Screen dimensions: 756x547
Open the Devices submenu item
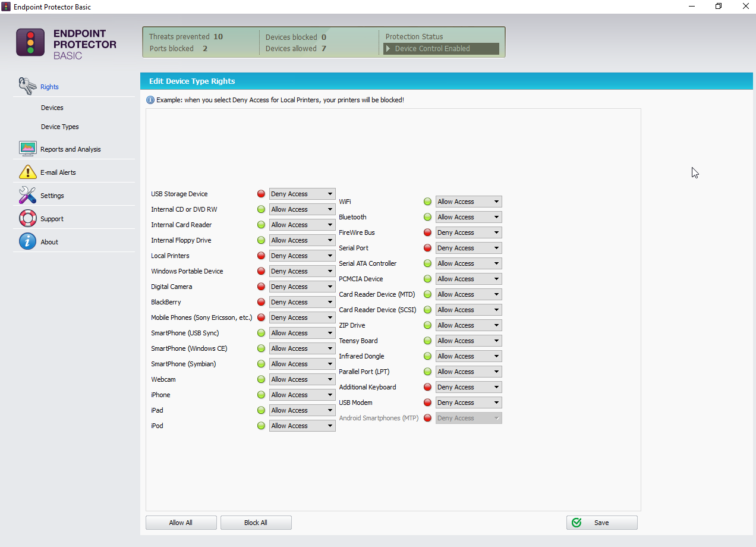[52, 108]
